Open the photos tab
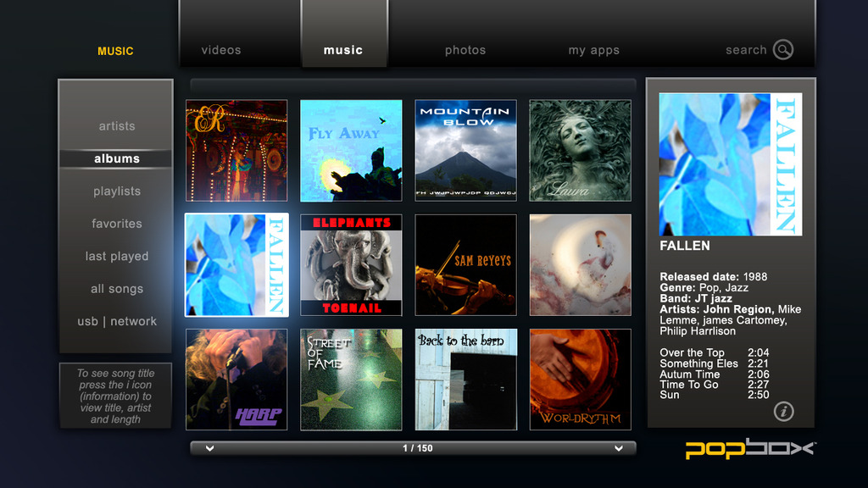The width and height of the screenshot is (868, 488). [465, 50]
